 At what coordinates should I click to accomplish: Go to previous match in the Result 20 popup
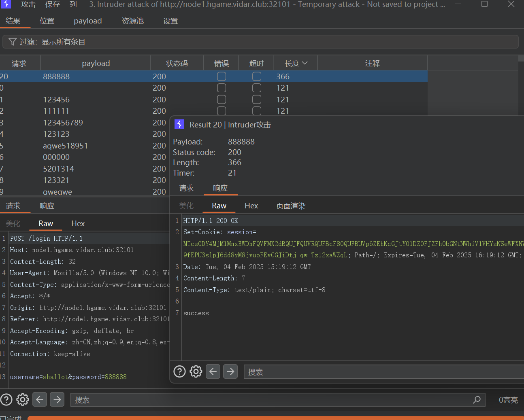213,371
